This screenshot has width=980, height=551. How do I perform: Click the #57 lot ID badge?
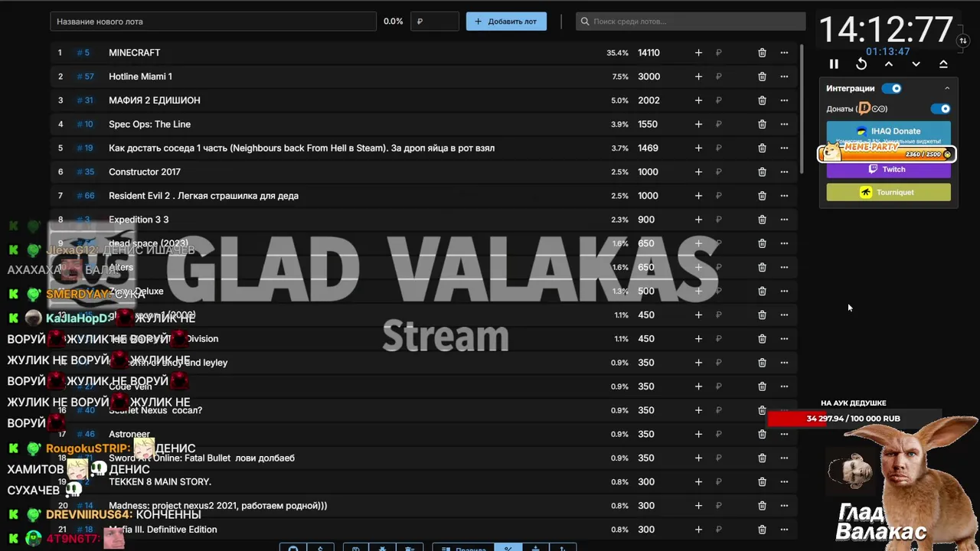tap(86, 77)
